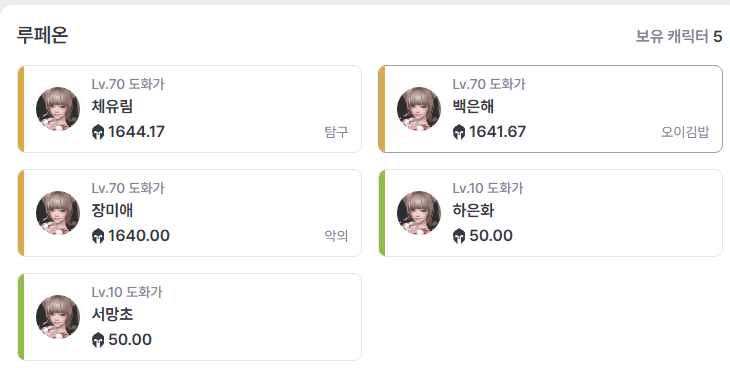Screen dimensions: 730x368
Task: Click 체유림 character avatar portrait
Action: 58,109
